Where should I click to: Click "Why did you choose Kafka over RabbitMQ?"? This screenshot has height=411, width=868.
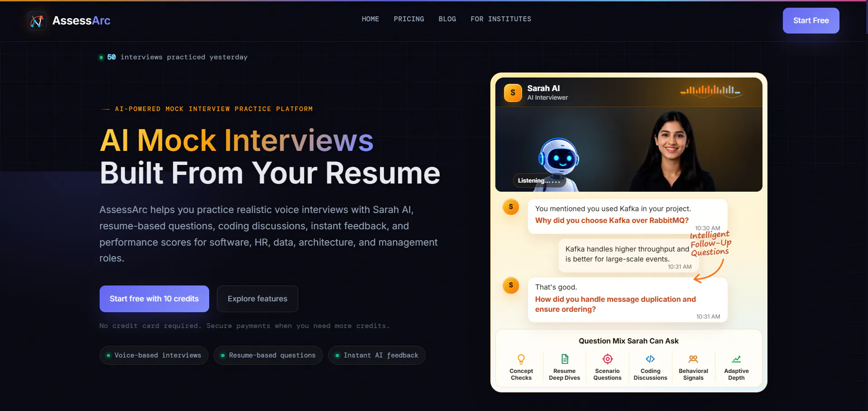tap(612, 221)
